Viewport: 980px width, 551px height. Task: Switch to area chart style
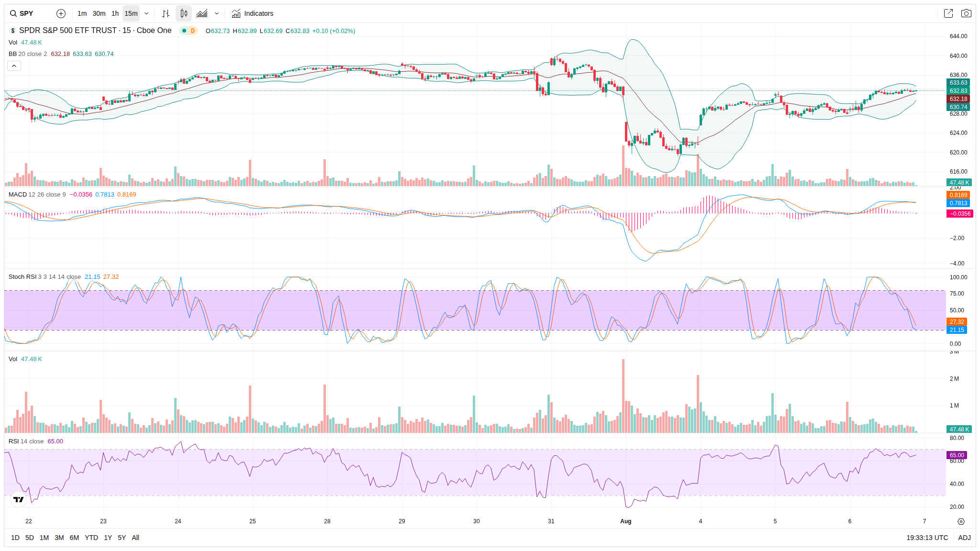202,13
